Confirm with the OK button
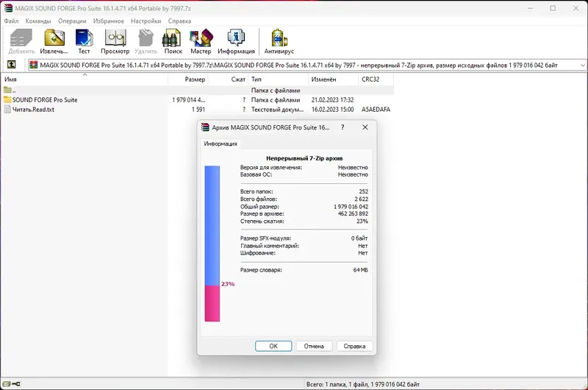The width and height of the screenshot is (588, 390). pos(273,346)
